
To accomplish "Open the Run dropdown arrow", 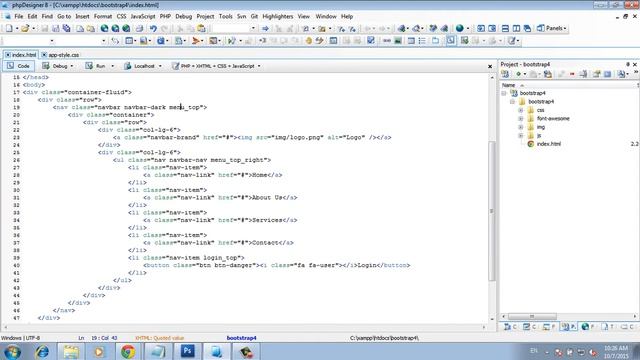I will pos(112,66).
